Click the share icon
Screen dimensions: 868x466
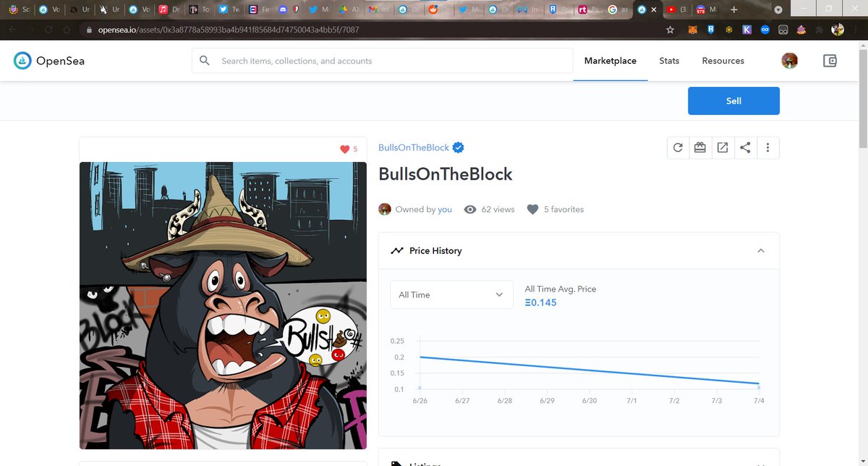click(x=745, y=148)
